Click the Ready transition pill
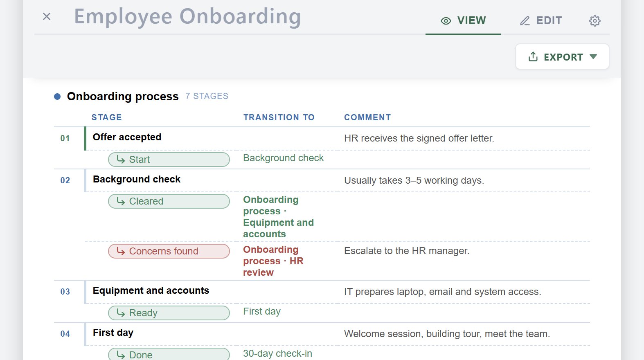This screenshot has width=644, height=360. (x=169, y=313)
